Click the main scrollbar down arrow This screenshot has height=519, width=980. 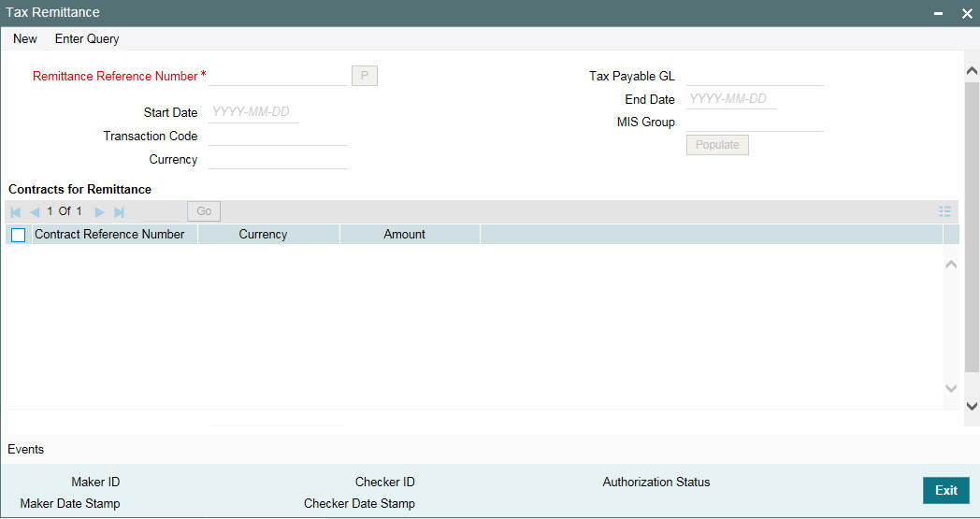tap(972, 406)
